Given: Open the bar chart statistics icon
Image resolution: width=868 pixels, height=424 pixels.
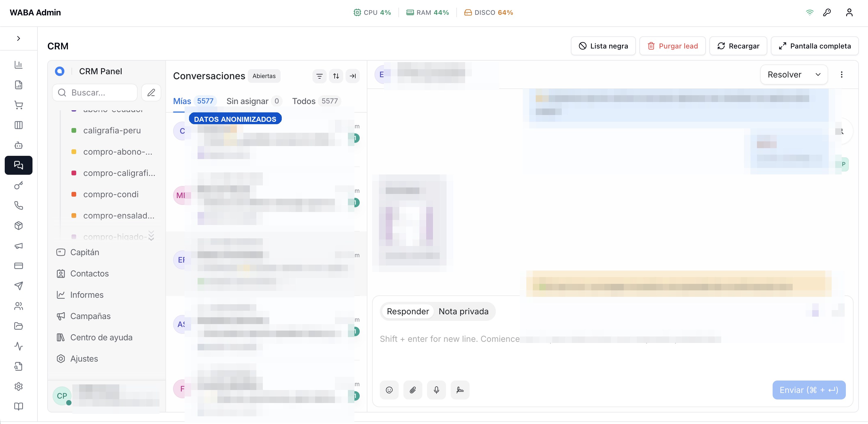Looking at the screenshot, I should [x=19, y=64].
